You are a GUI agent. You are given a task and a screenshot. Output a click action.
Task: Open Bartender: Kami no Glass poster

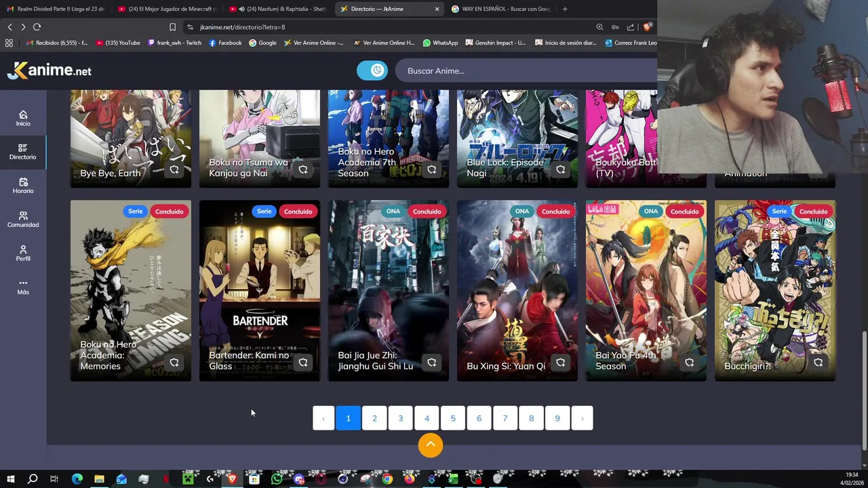click(260, 290)
